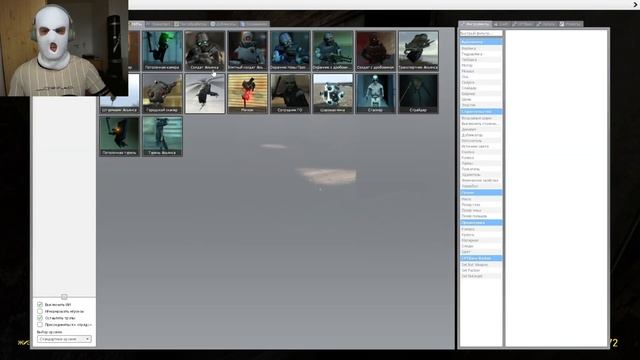Choose the Источник света tool
The image size is (640, 360).
[481, 146]
